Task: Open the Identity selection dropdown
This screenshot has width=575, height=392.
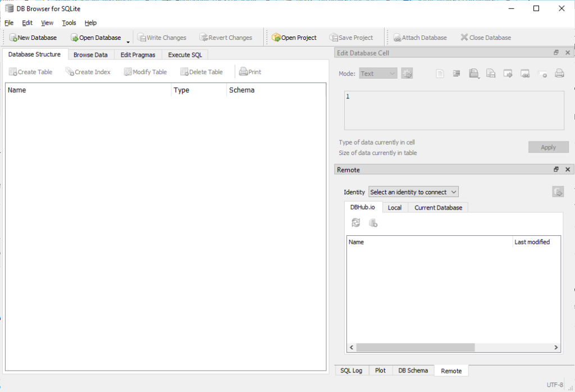Action: [413, 192]
